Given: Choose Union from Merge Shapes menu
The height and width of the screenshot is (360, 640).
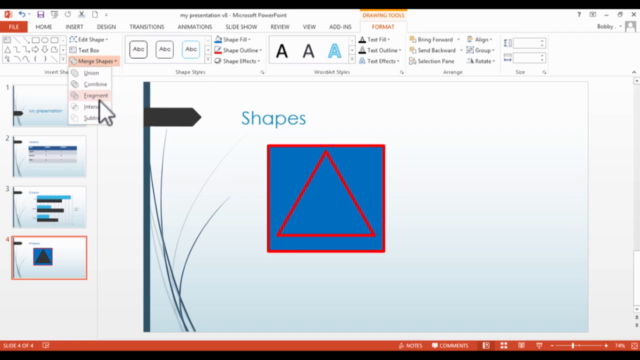Looking at the screenshot, I should (x=90, y=73).
